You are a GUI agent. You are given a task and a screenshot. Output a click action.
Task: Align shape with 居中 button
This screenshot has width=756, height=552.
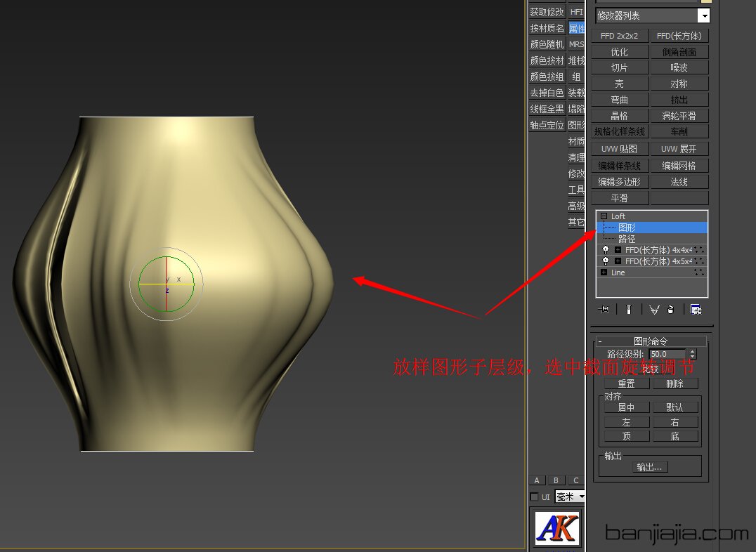tap(627, 407)
